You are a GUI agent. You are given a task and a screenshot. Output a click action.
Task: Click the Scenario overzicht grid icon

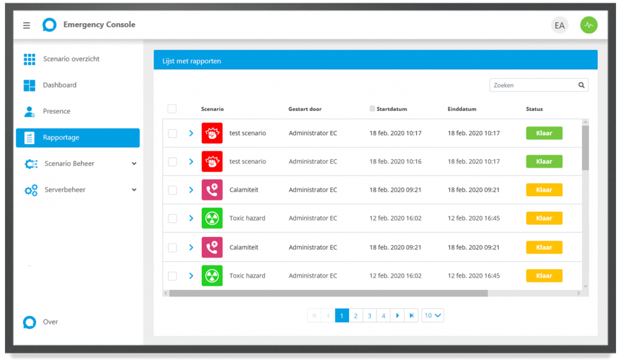click(29, 59)
